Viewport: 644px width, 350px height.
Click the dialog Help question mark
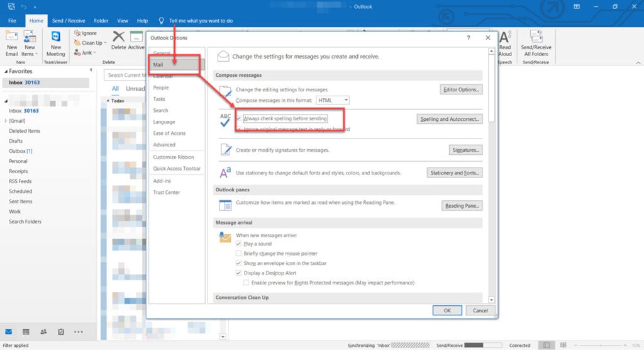point(468,37)
